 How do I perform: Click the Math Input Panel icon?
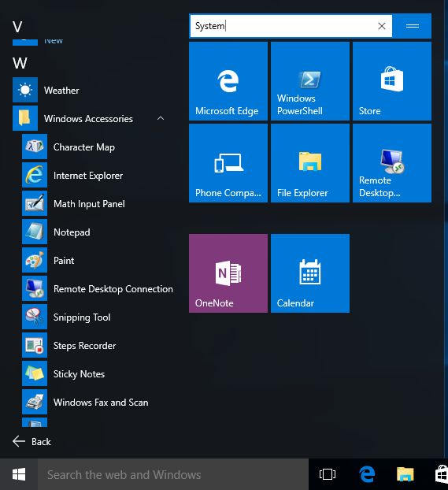click(x=35, y=203)
